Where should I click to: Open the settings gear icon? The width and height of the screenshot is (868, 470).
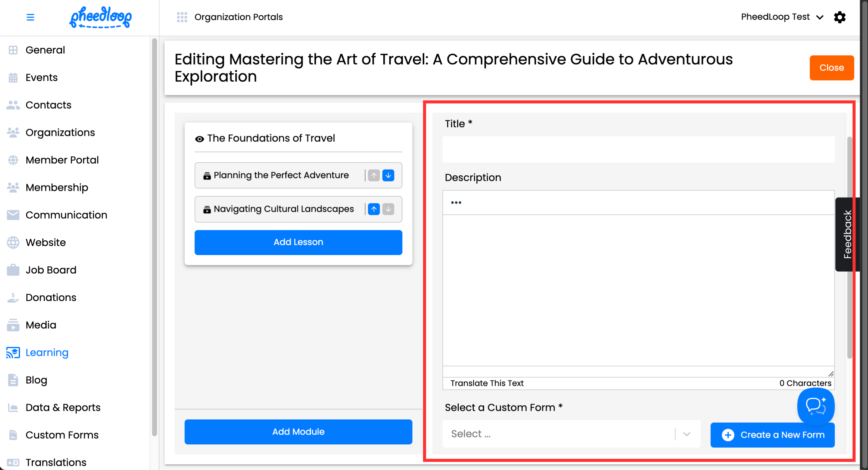pos(840,17)
